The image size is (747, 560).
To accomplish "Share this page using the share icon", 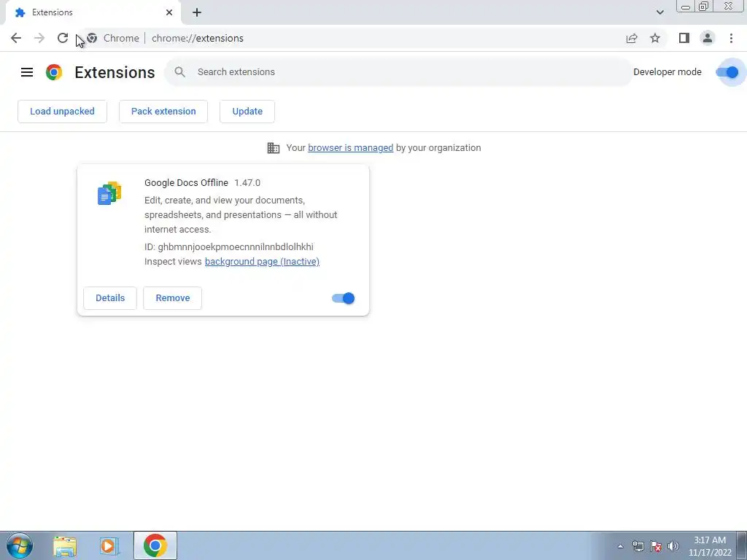I will 632,38.
